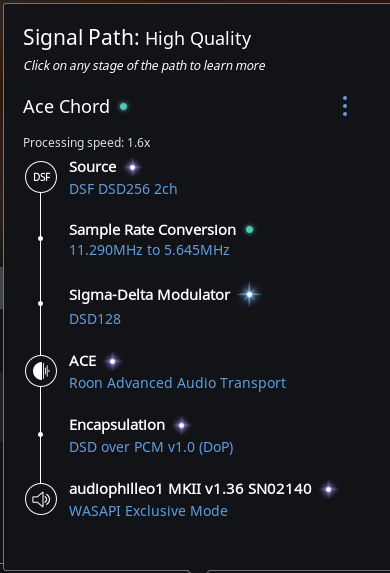The image size is (390, 573).
Task: Click the speaker output device icon
Action: [x=41, y=499]
